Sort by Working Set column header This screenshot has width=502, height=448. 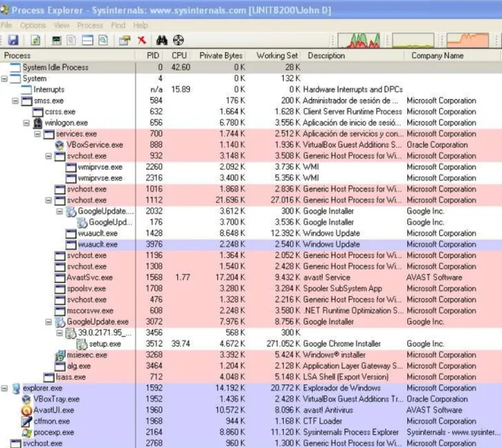276,56
